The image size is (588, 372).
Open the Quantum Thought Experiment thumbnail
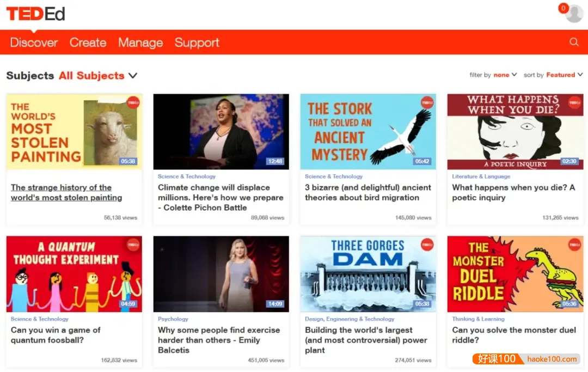(x=74, y=274)
